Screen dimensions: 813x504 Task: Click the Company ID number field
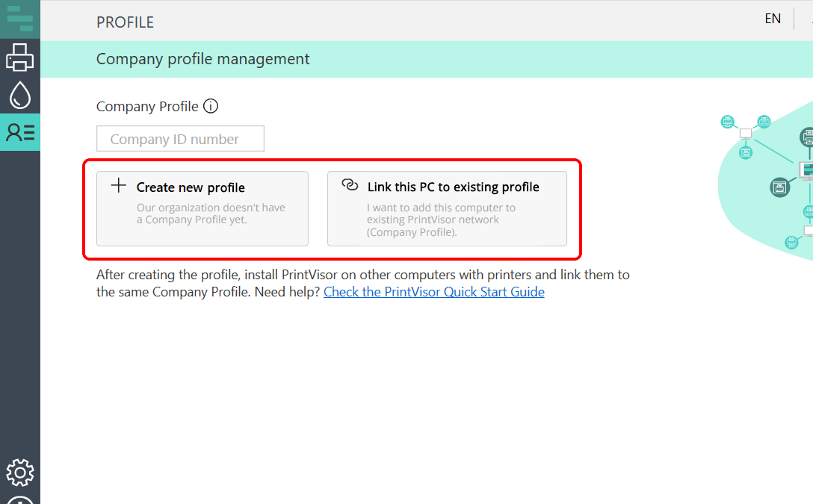[180, 139]
